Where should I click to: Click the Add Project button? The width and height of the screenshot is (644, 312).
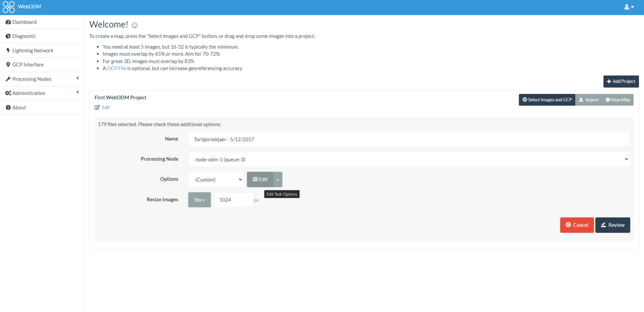pyautogui.click(x=621, y=82)
